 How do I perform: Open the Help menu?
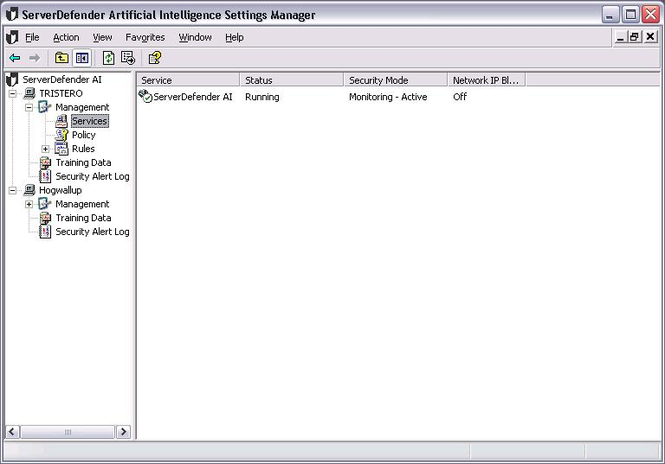[235, 37]
